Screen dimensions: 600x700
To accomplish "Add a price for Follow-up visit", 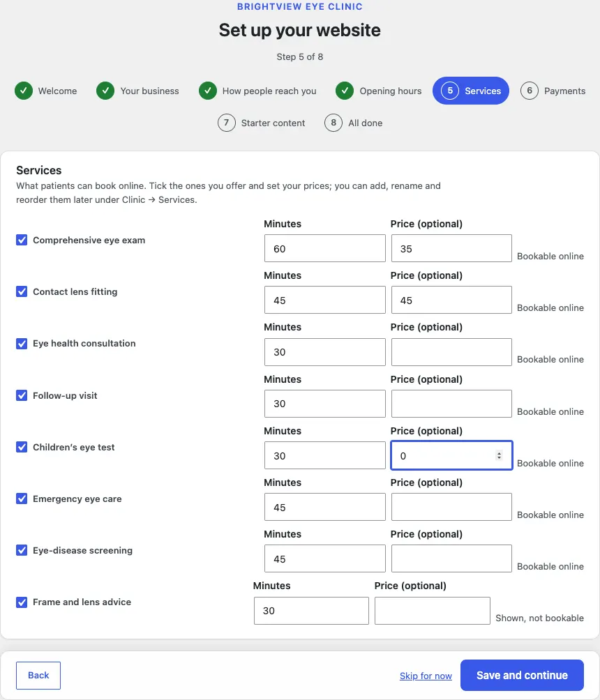I will tap(451, 404).
